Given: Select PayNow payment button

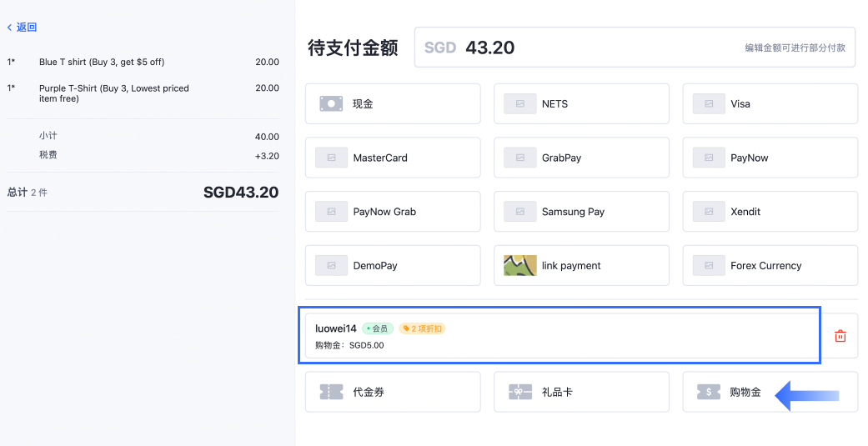Looking at the screenshot, I should pyautogui.click(x=770, y=158).
